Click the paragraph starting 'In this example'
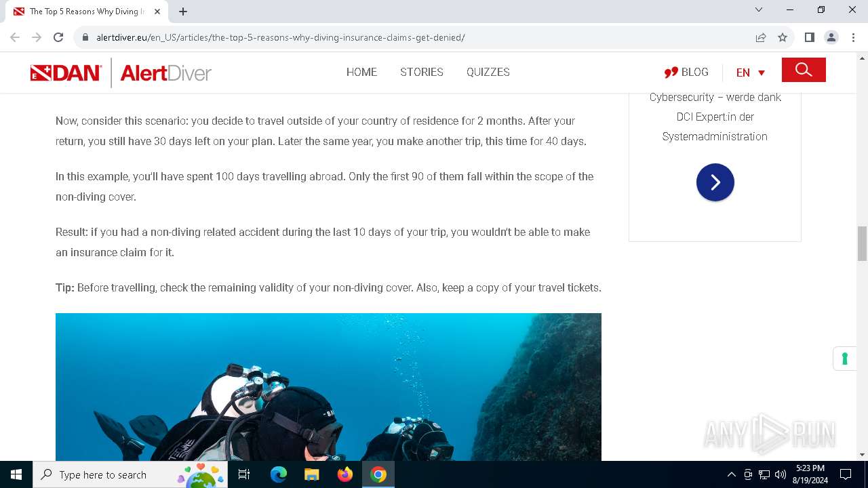This screenshot has height=488, width=868. click(x=324, y=186)
